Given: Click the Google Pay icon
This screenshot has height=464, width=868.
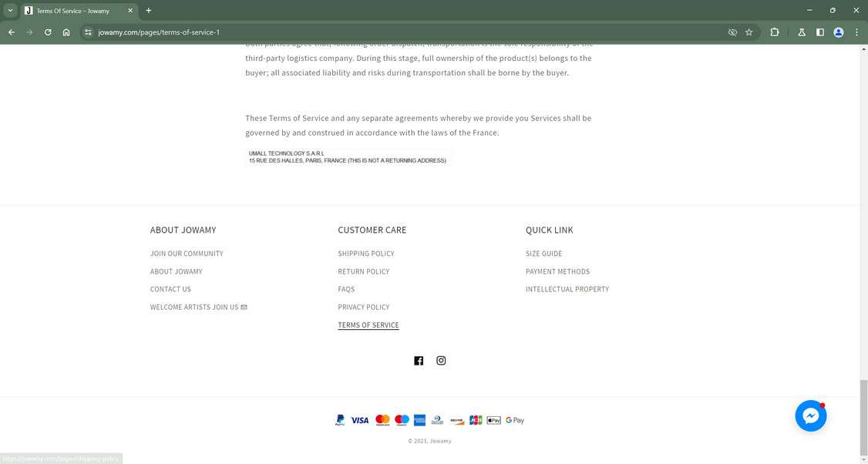Looking at the screenshot, I should coord(513,420).
